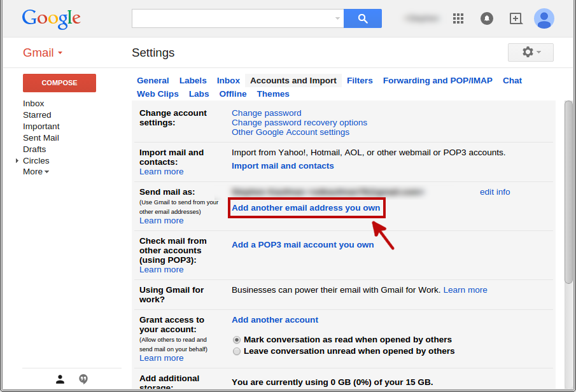Open Google notifications bell

(x=487, y=18)
